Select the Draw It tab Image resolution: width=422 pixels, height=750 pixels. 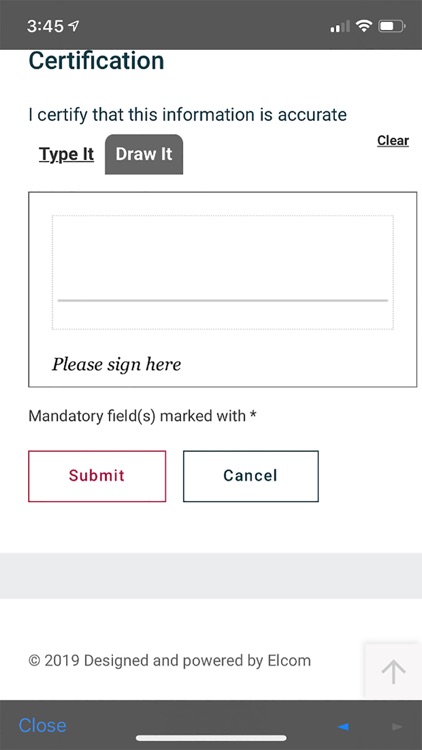point(144,154)
